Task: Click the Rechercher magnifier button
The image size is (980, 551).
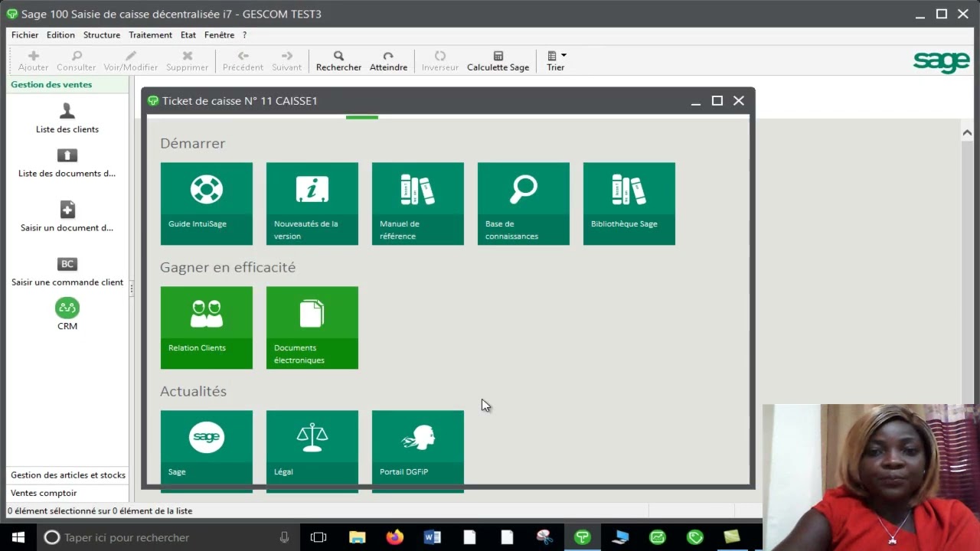Action: coord(338,61)
